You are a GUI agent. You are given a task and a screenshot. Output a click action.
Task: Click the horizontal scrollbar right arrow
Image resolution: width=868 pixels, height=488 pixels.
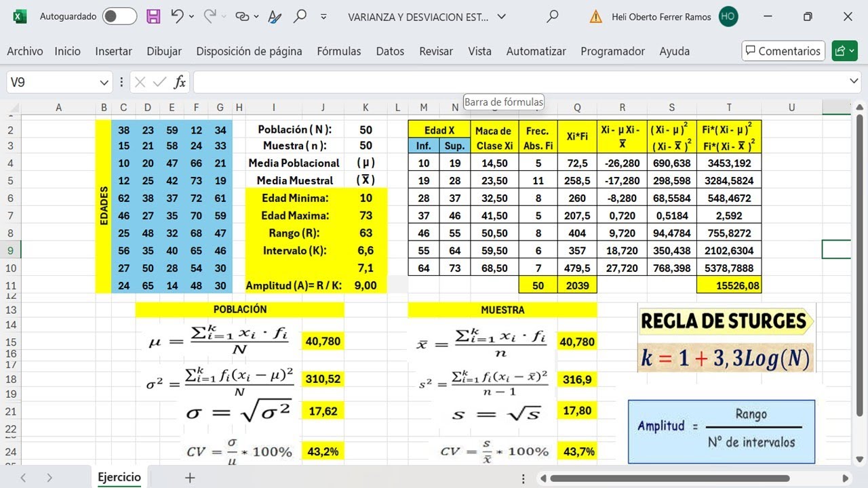pyautogui.click(x=845, y=478)
